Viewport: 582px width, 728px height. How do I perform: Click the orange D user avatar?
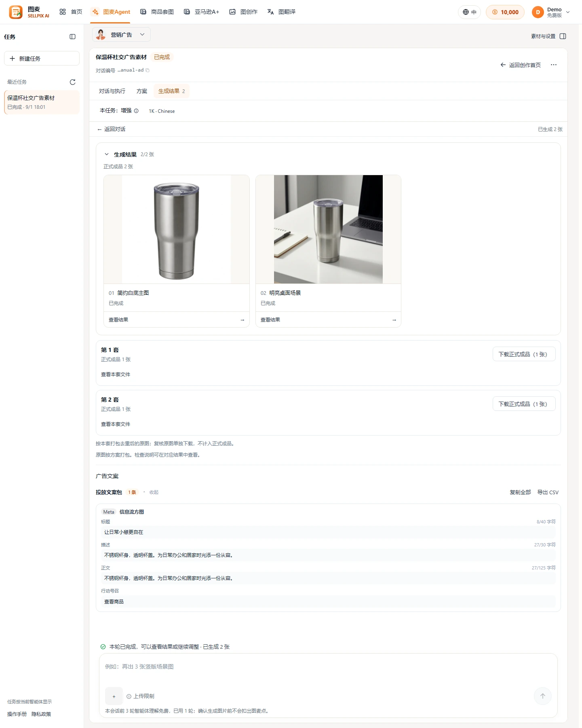point(538,12)
